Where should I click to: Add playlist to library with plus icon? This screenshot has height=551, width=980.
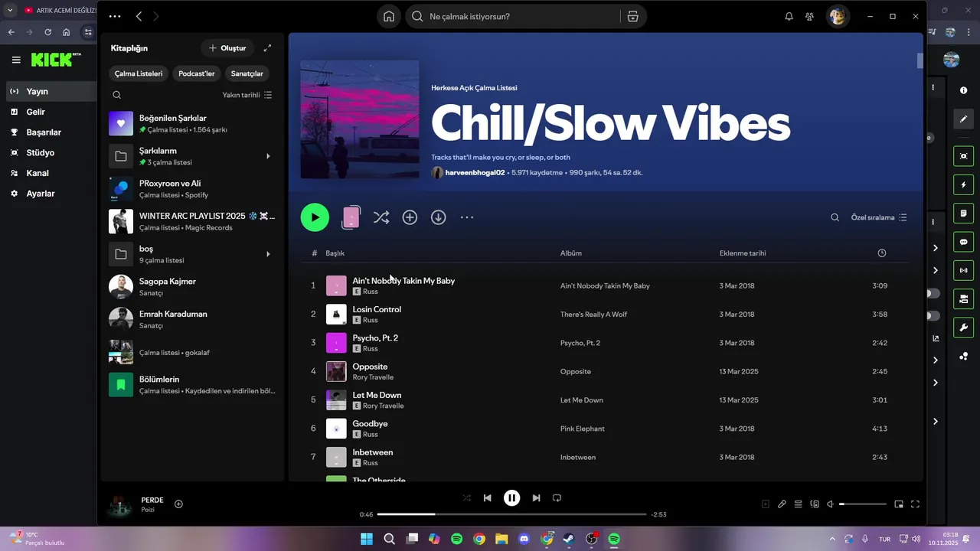click(x=410, y=217)
